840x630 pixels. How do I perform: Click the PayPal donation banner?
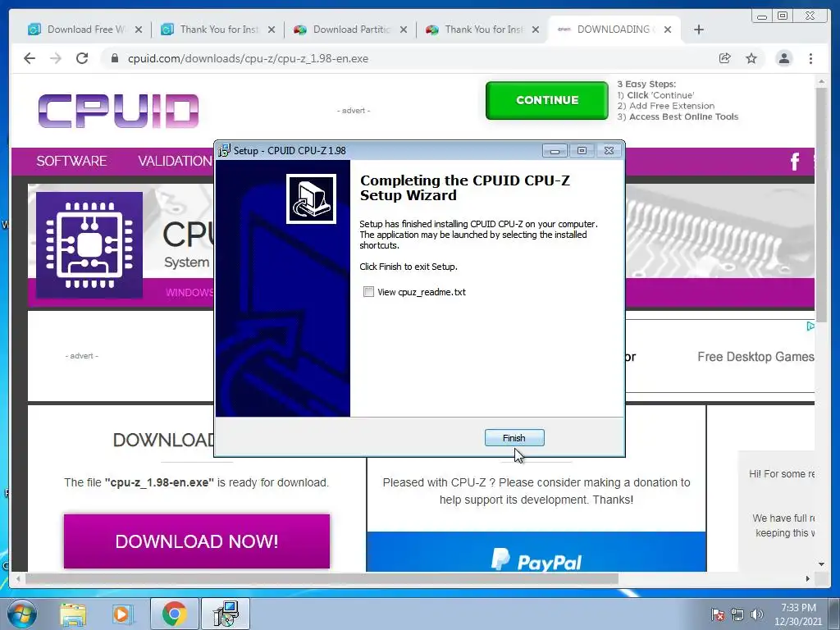point(536,552)
